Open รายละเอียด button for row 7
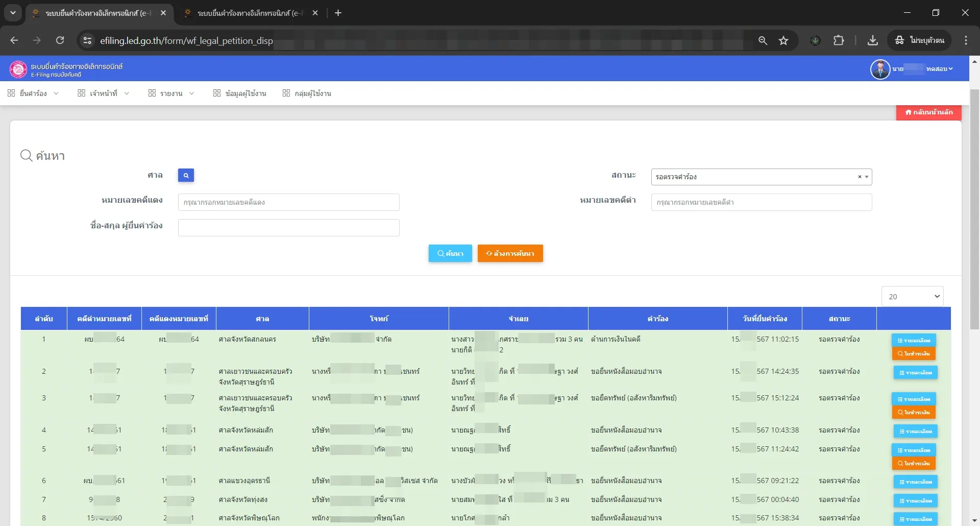 pyautogui.click(x=916, y=500)
